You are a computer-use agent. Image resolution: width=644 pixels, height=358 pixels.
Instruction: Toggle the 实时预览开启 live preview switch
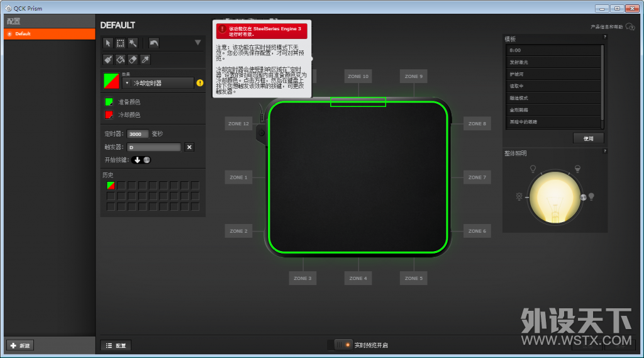point(343,345)
